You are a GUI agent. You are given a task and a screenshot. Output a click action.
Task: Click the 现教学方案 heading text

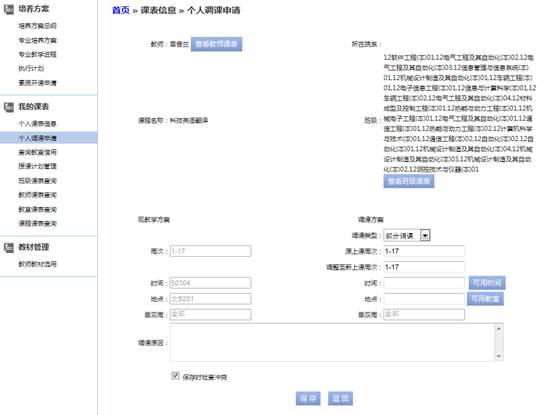pos(154,220)
